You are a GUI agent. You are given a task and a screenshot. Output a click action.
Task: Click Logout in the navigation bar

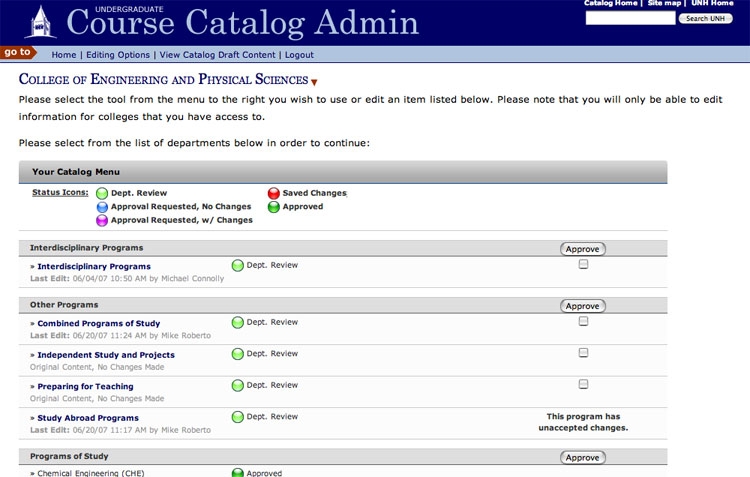299,55
